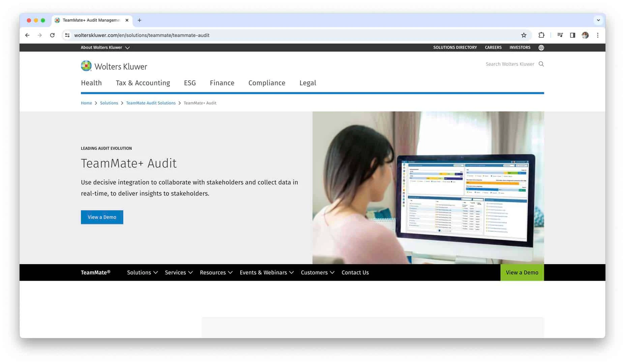
Task: Select Tax & Accounting menu item
Action: (x=143, y=83)
